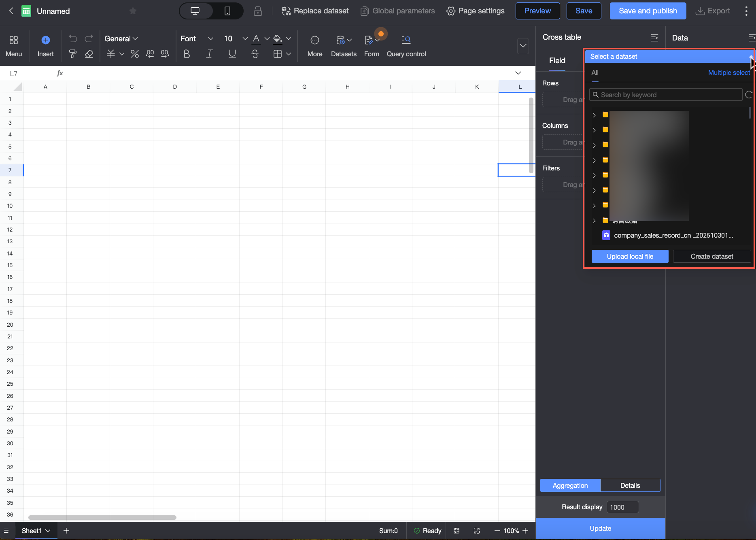Screen dimensions: 756x540
Task: Select the format painter tool
Action: click(73, 54)
